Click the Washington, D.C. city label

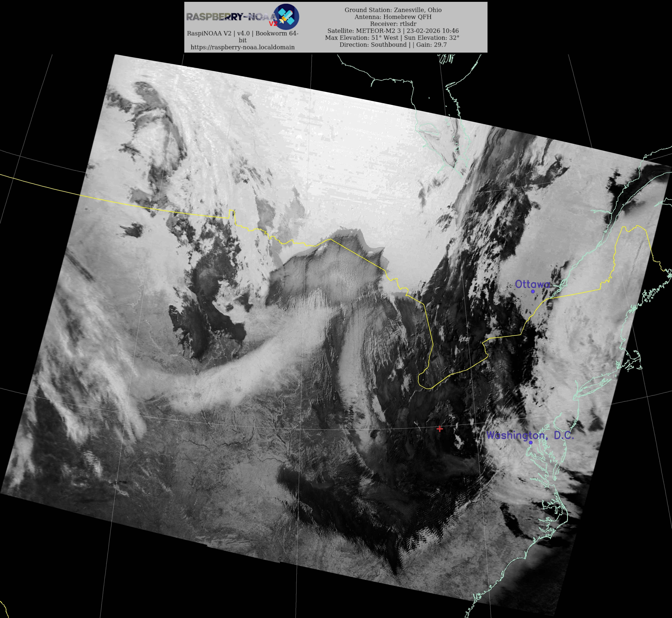530,435
